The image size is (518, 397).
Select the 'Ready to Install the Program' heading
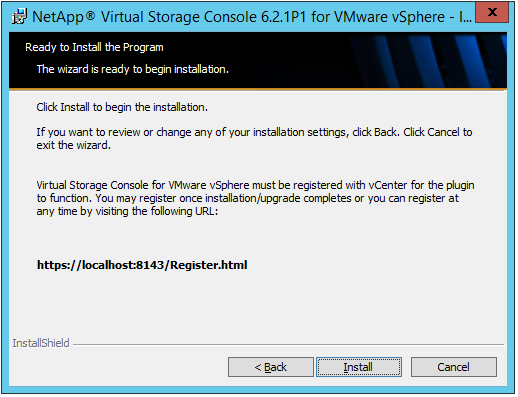click(94, 47)
